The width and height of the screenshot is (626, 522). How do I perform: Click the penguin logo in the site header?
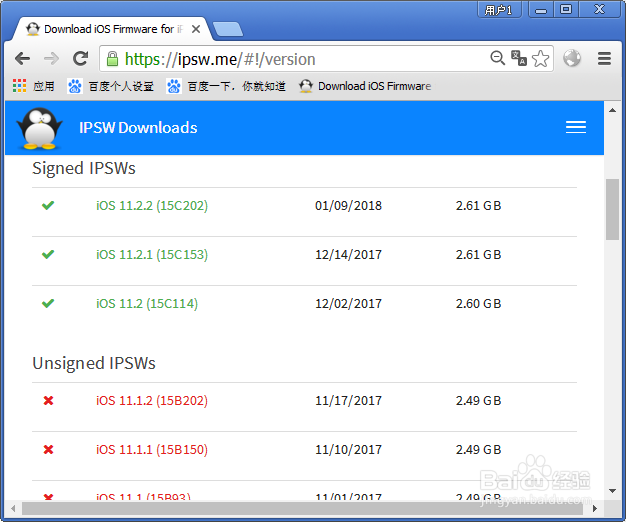coord(39,128)
